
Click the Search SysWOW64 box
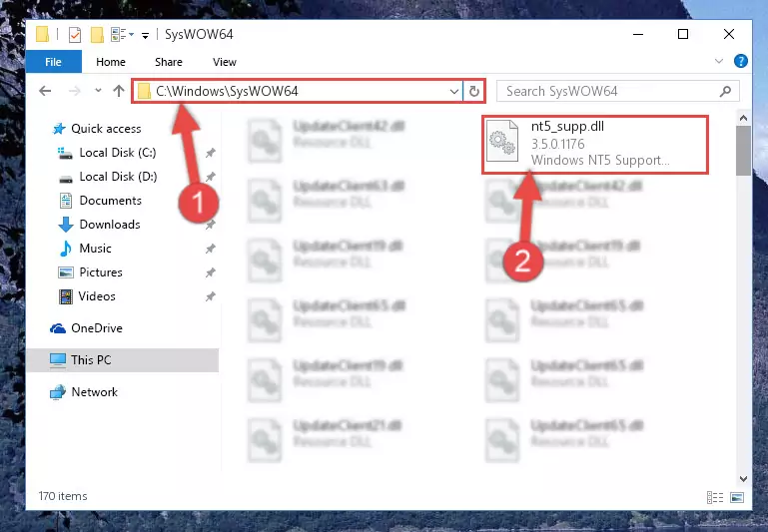(617, 91)
